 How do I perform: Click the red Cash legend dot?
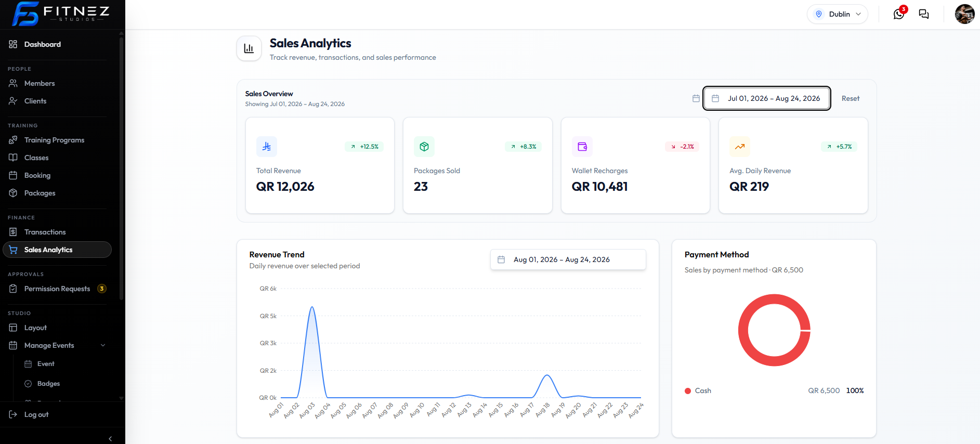(688, 391)
